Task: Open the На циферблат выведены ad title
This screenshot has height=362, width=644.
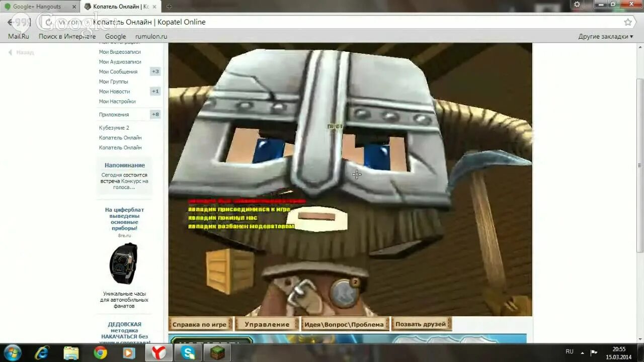Action: coord(124,219)
